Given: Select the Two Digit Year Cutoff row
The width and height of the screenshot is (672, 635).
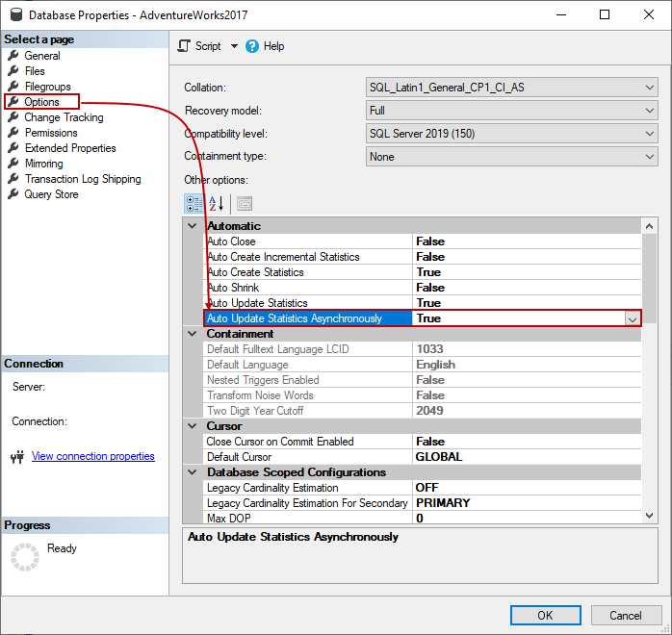Looking at the screenshot, I should pos(422,411).
